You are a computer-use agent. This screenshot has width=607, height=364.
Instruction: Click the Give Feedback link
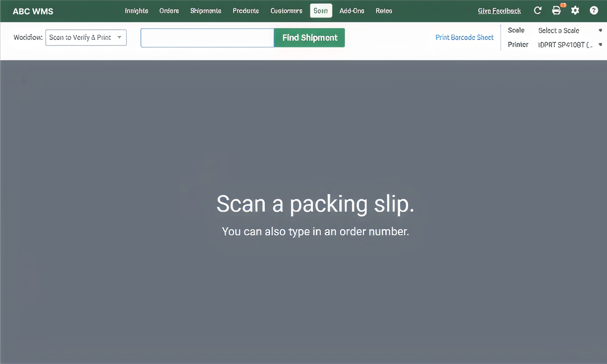499,11
